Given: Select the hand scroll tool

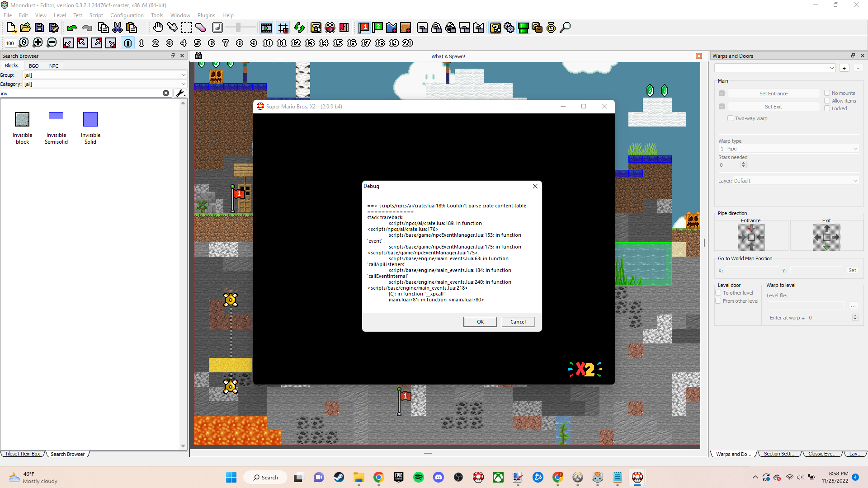Looking at the screenshot, I should coord(158,28).
